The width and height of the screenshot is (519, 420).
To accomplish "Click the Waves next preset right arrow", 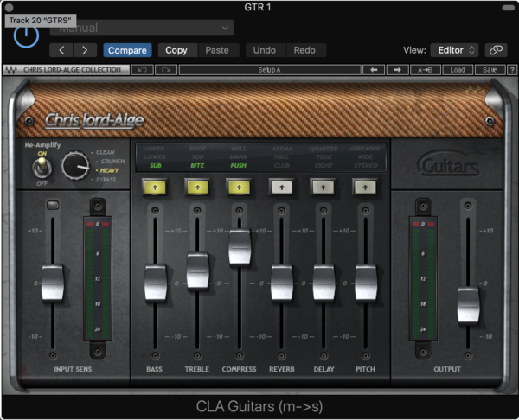I will coord(398,70).
